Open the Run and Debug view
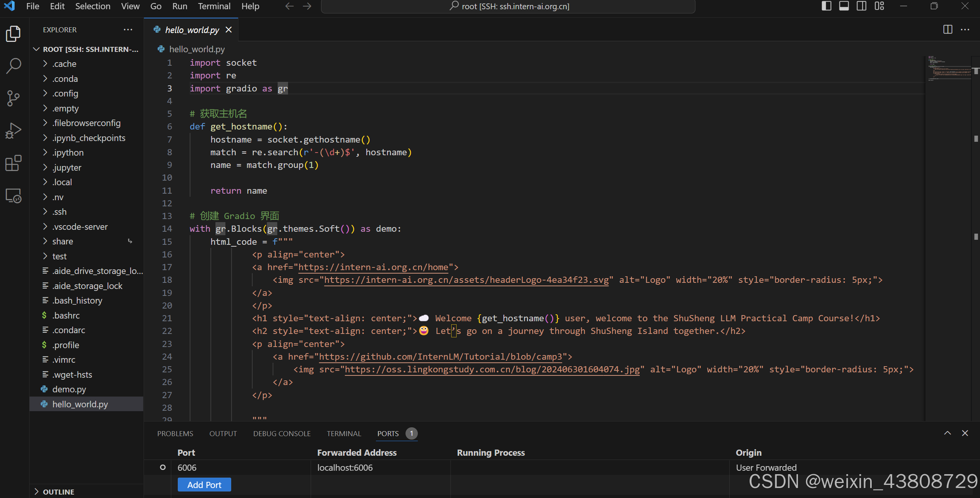Screen dimensions: 980x498 coord(13,131)
